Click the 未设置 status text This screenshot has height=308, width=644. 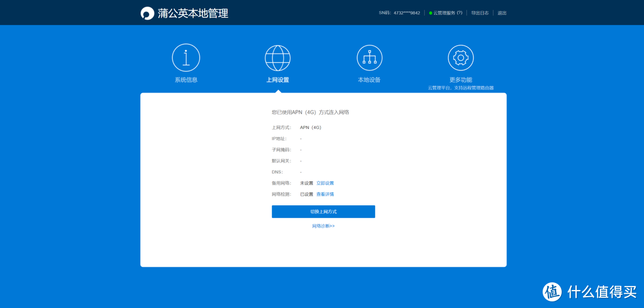(x=306, y=183)
